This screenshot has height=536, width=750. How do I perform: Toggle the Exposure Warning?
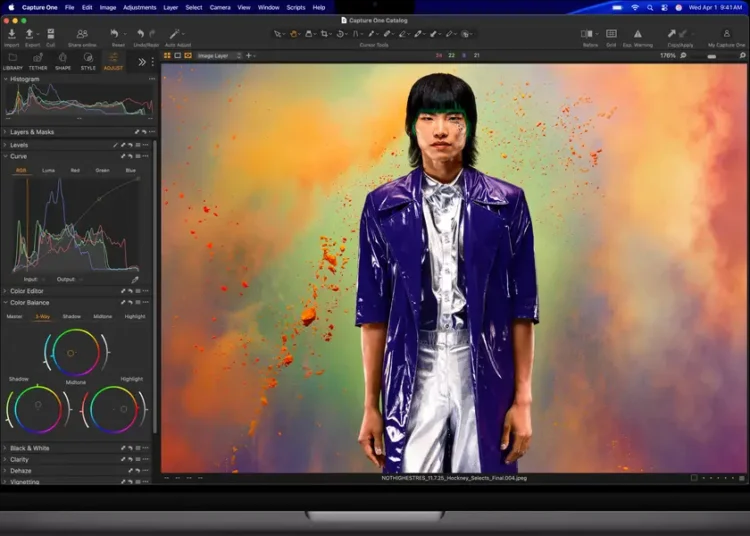click(x=638, y=34)
